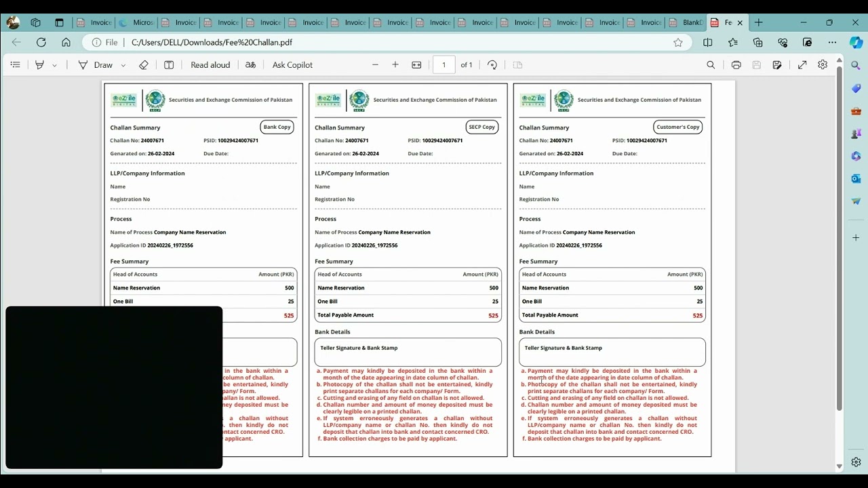Screen dimensions: 868x488
Task: Open Tab actions menu
Action: click(59, 22)
